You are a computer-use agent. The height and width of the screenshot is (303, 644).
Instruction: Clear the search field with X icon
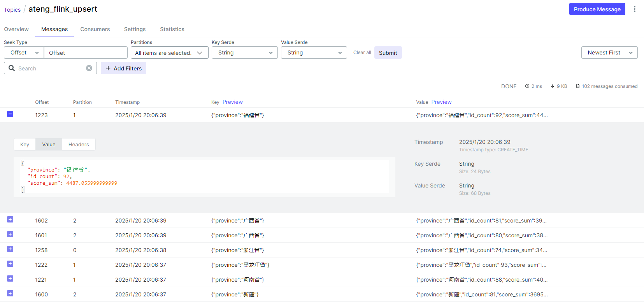click(x=89, y=68)
